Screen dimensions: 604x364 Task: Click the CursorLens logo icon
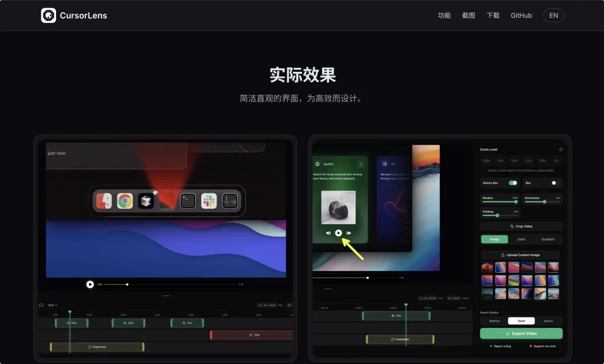pyautogui.click(x=48, y=15)
